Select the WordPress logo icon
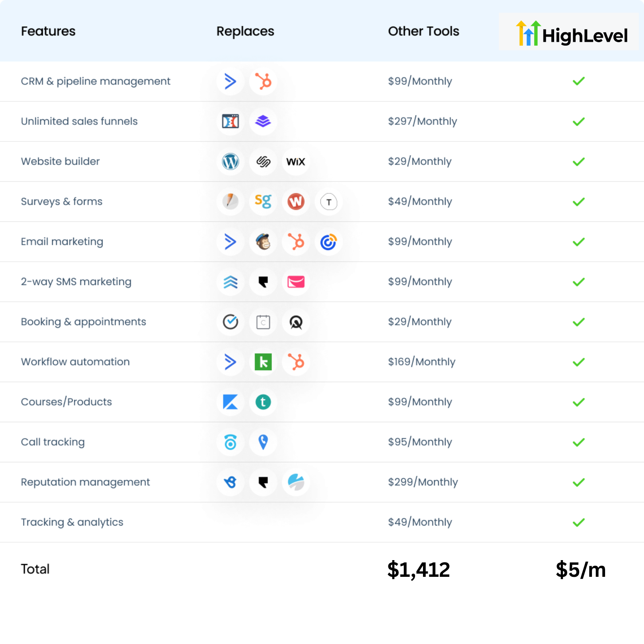The width and height of the screenshot is (644, 644). 231,161
